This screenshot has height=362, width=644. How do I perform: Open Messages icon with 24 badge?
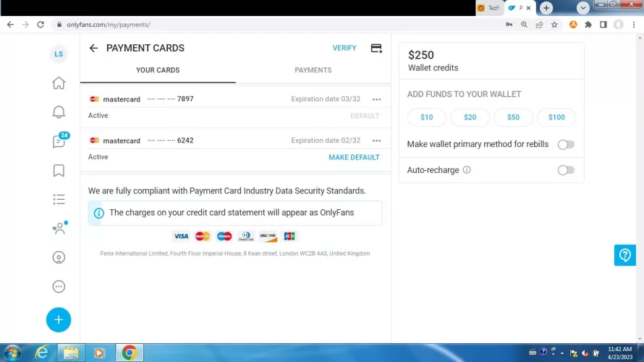[x=59, y=142]
